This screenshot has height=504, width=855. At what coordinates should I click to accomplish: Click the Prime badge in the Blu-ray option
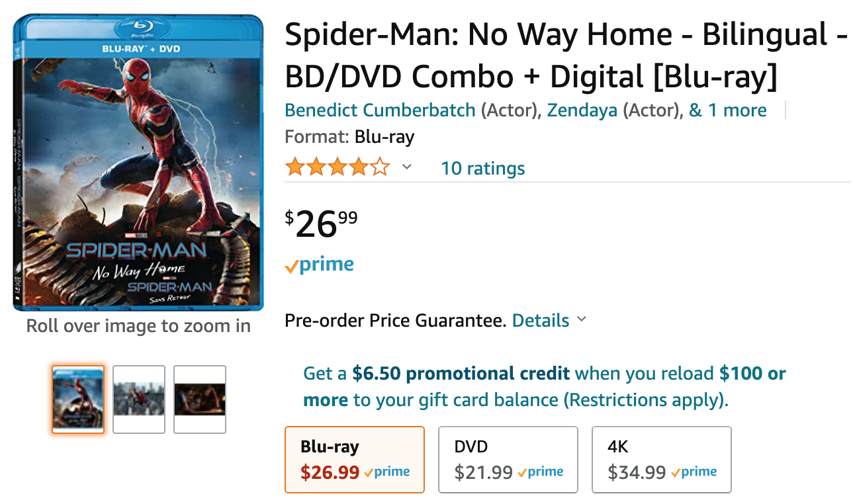[387, 472]
